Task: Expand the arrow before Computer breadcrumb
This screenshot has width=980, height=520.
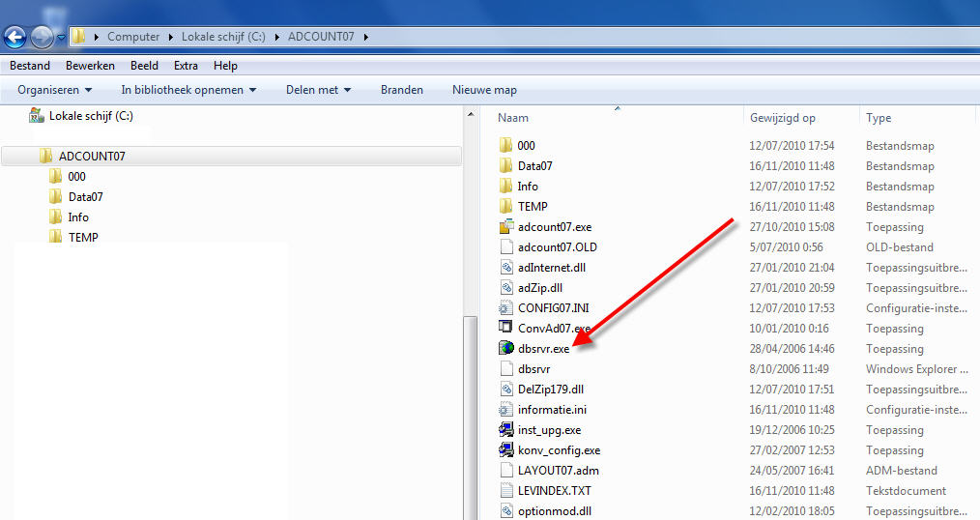Action: click(x=97, y=37)
